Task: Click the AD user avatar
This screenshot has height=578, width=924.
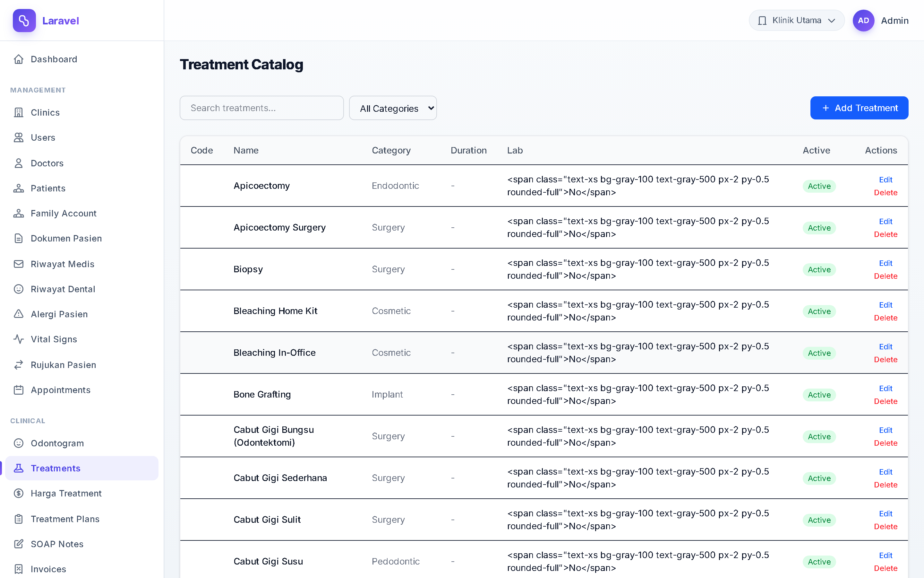Action: click(x=863, y=21)
